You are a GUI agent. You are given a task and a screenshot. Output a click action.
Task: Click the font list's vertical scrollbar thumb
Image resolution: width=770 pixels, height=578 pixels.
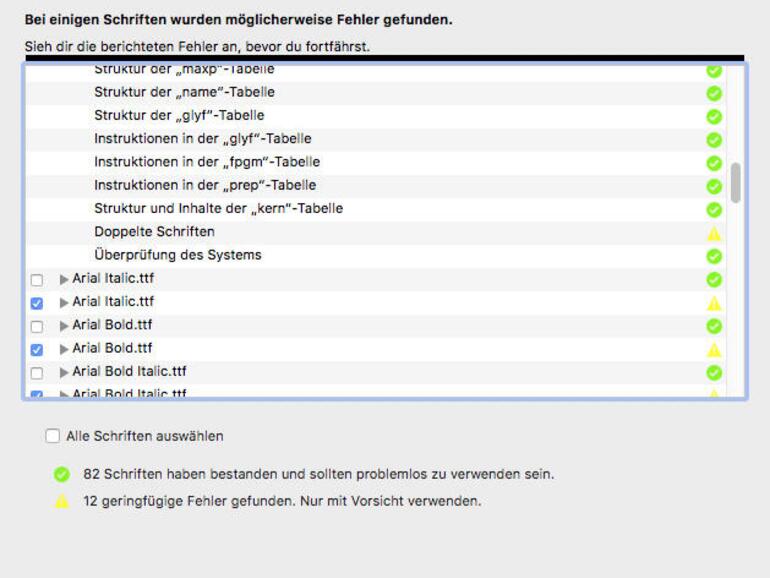736,183
